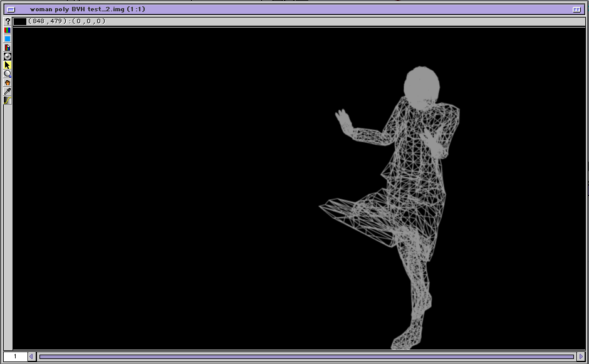Viewport: 589px width, 364px height.
Task: Click the question mark help icon
Action: coord(8,21)
